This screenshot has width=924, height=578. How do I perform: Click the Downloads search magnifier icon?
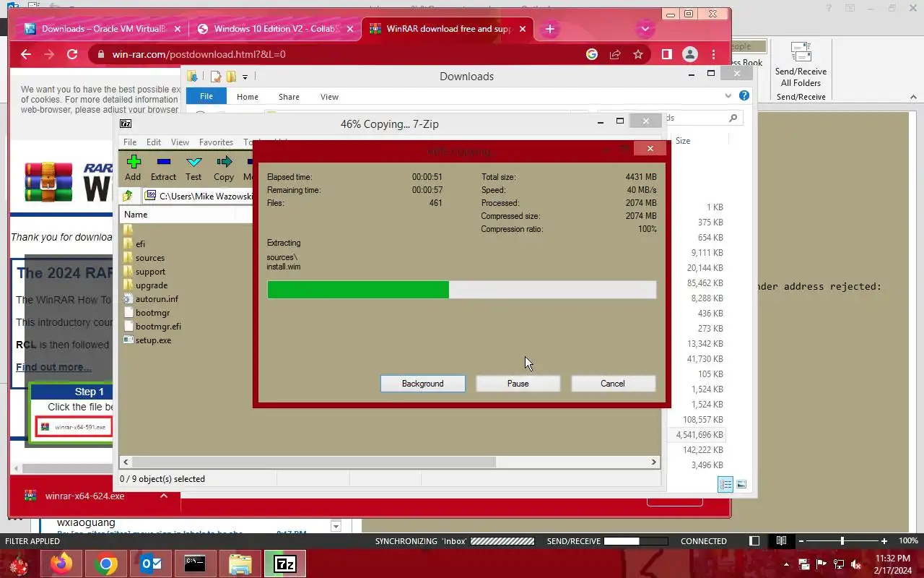coord(733,118)
